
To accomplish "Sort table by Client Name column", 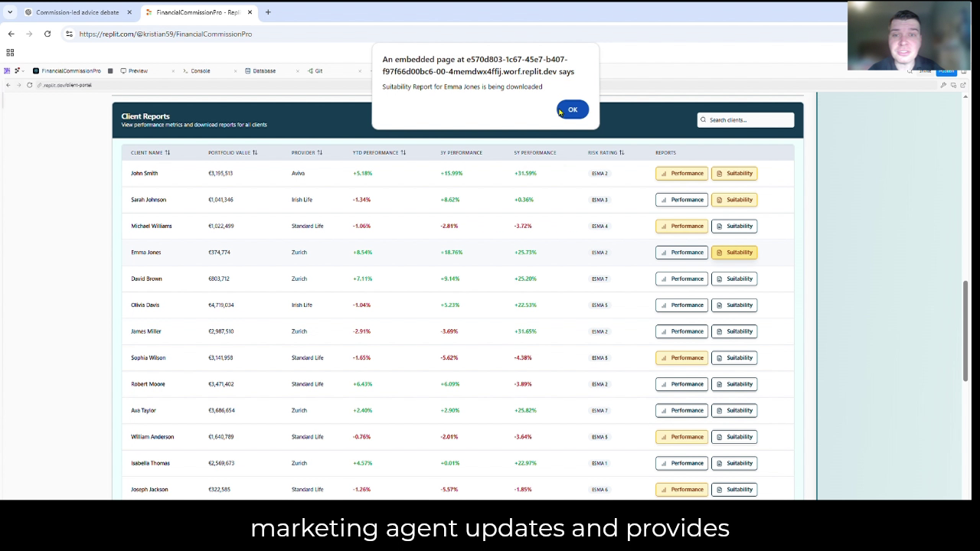I will tap(150, 152).
